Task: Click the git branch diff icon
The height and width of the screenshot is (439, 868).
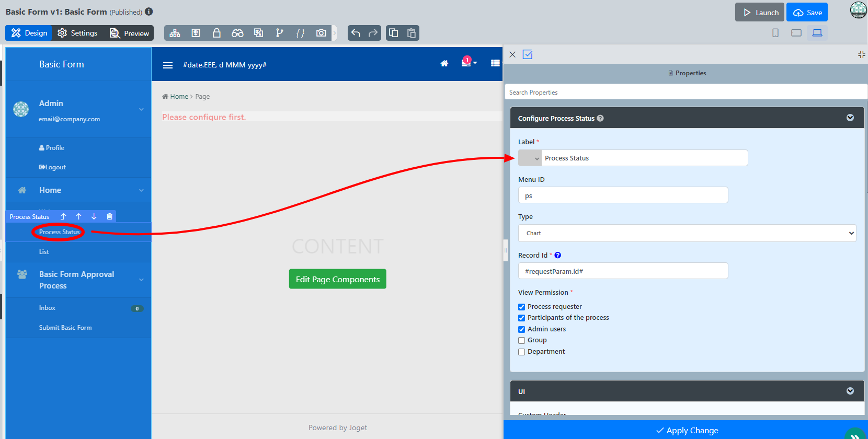Action: tap(280, 33)
